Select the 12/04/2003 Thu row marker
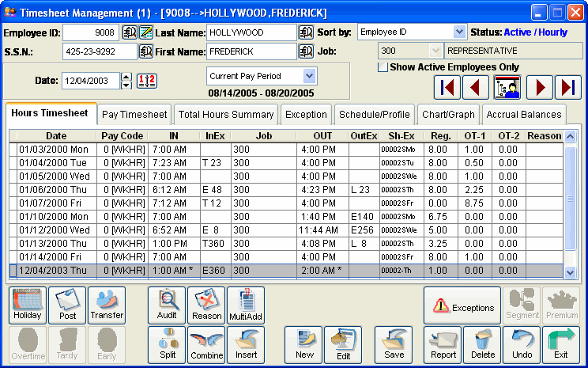 (13, 271)
